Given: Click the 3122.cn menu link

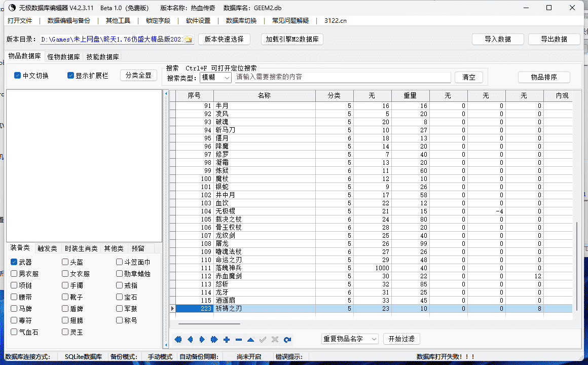Looking at the screenshot, I should coord(335,21).
